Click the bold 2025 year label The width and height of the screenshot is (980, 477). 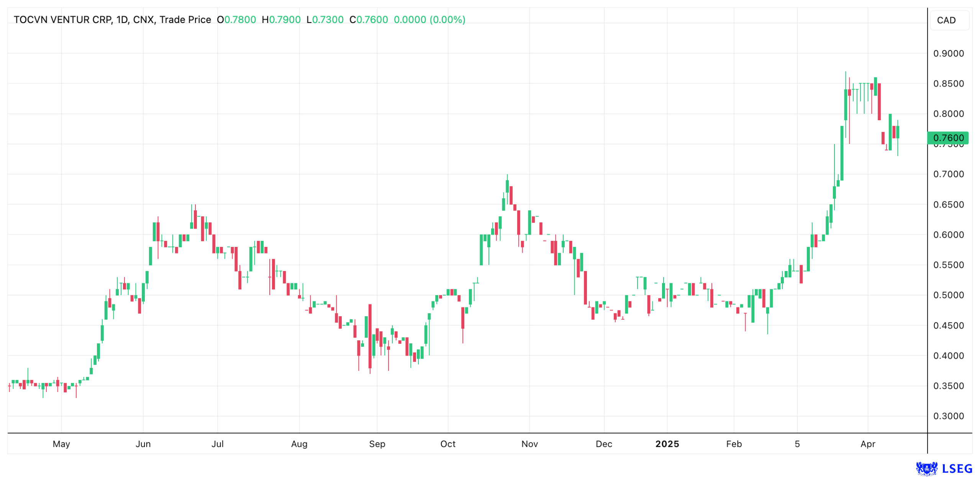667,443
